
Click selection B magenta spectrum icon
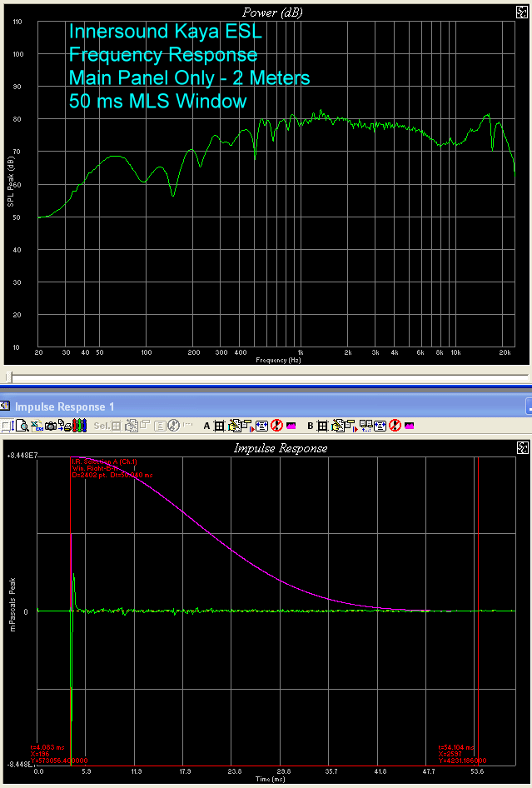point(410,426)
